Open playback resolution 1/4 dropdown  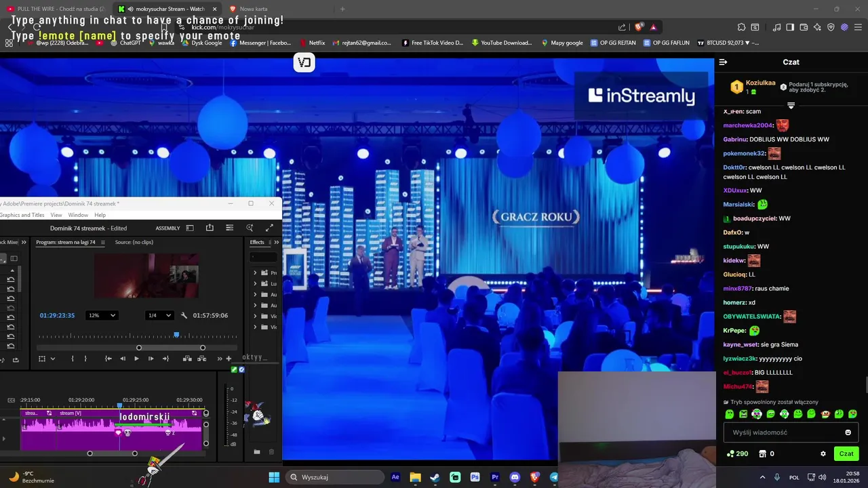click(x=159, y=315)
